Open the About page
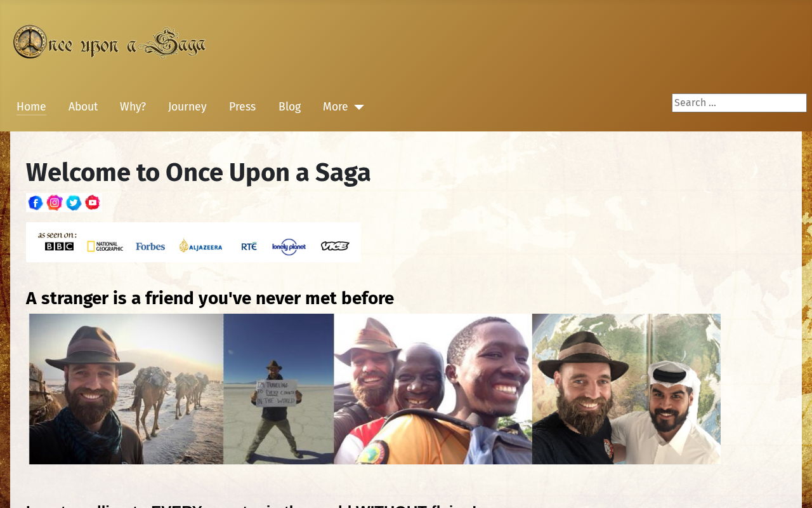This screenshot has height=508, width=812. 83,107
